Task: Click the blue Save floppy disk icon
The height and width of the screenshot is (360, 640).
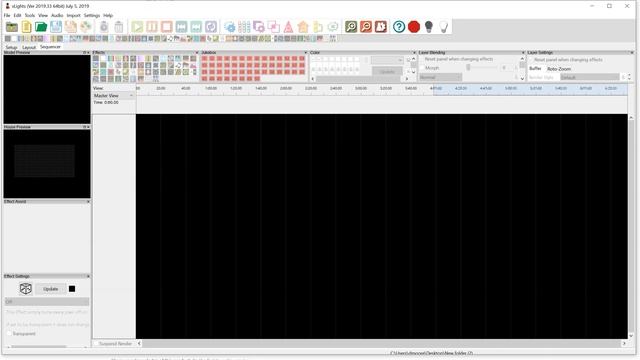Action: 56,27
